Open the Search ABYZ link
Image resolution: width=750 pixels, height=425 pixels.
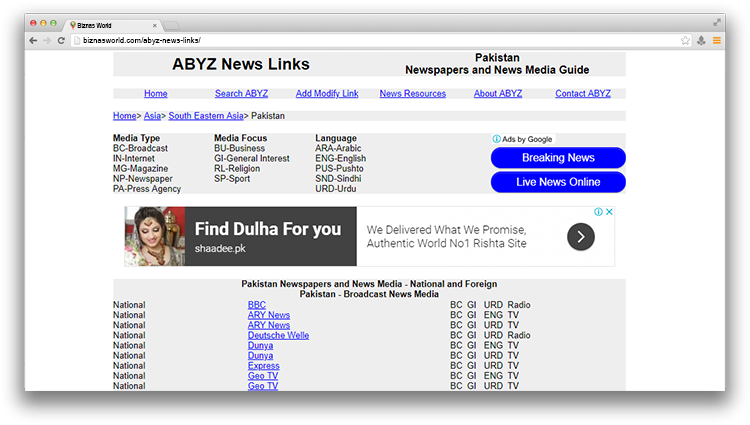[242, 94]
